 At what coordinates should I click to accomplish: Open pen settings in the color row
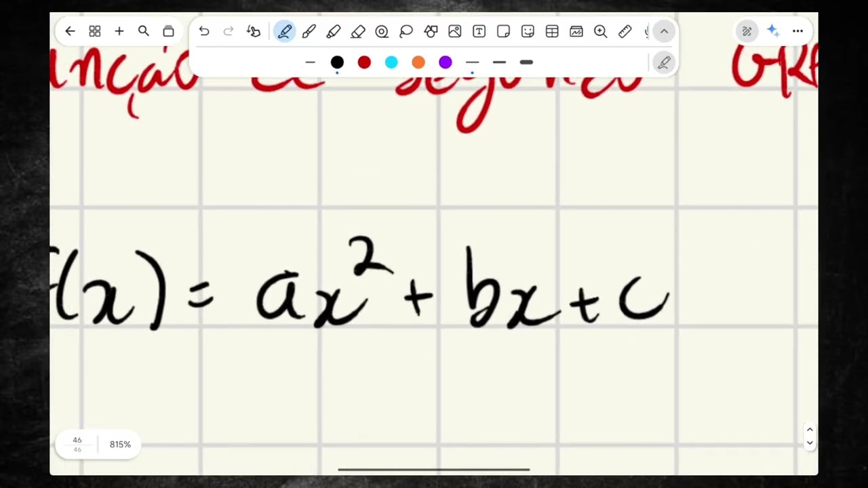(664, 62)
